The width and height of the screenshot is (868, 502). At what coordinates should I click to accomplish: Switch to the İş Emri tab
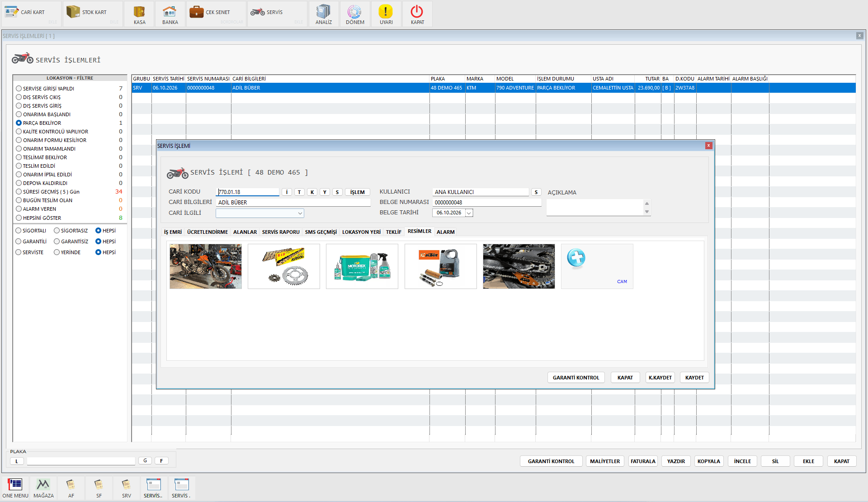coord(173,232)
